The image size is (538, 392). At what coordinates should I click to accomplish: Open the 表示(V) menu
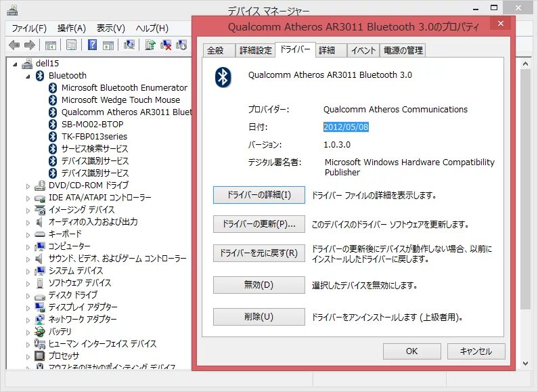tap(110, 28)
